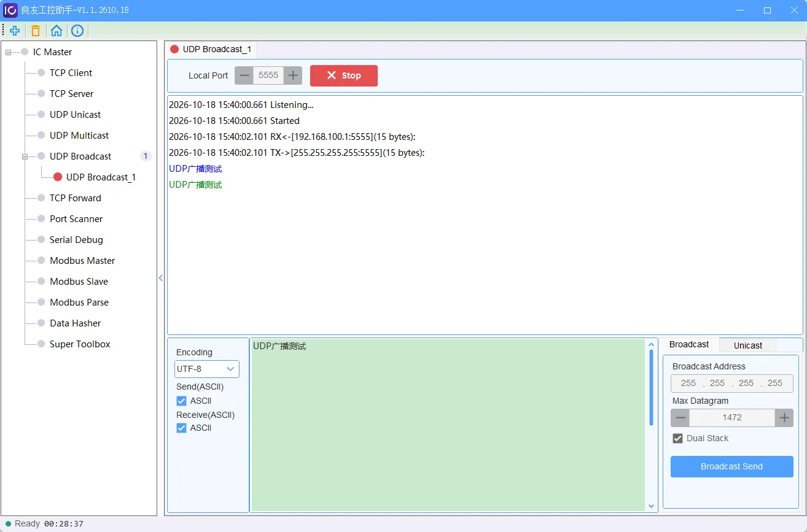The width and height of the screenshot is (807, 532).
Task: Decrease Local Port with minus button
Action: coord(244,75)
